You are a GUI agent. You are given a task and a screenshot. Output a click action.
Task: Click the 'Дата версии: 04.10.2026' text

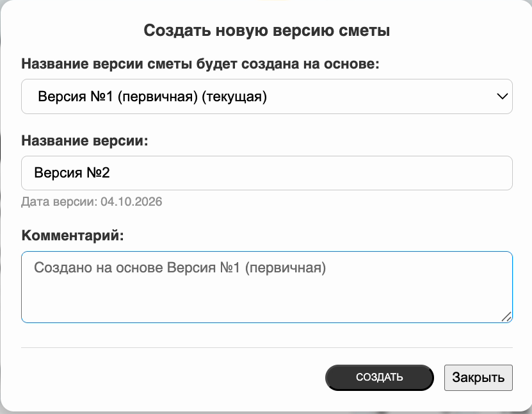click(x=92, y=202)
